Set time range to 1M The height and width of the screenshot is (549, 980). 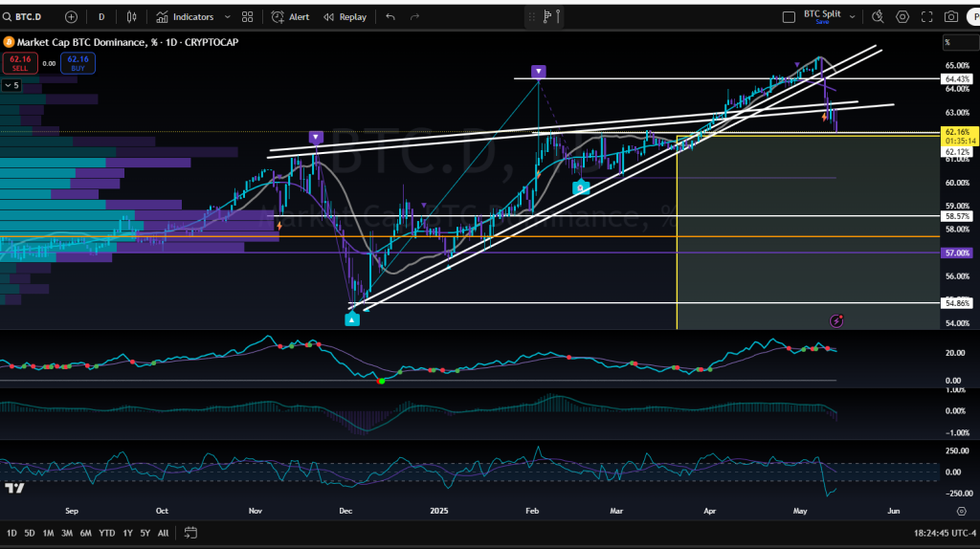[x=48, y=533]
